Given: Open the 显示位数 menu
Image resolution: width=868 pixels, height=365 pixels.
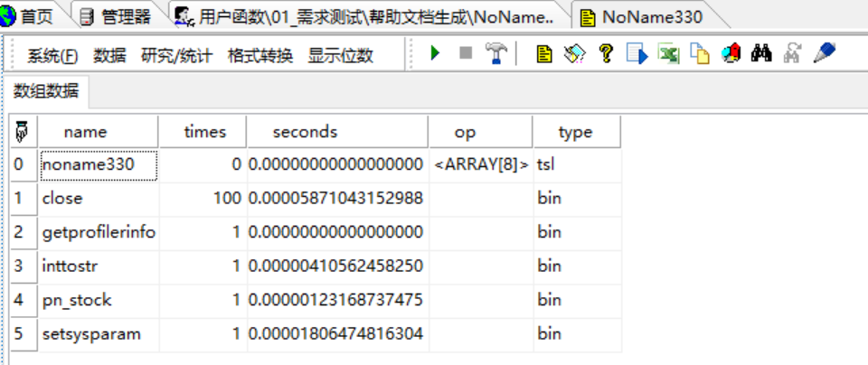Looking at the screenshot, I should [340, 56].
